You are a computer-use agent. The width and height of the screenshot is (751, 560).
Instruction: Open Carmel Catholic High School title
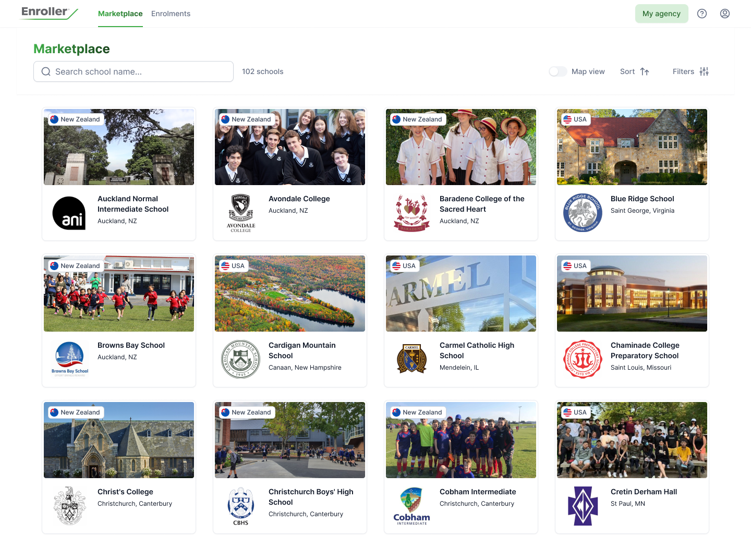477,350
